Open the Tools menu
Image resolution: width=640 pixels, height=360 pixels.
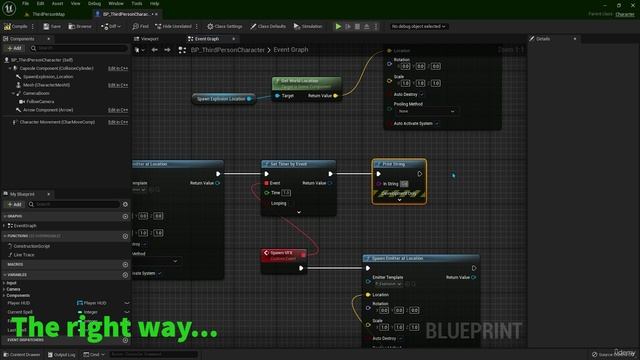[137, 3]
